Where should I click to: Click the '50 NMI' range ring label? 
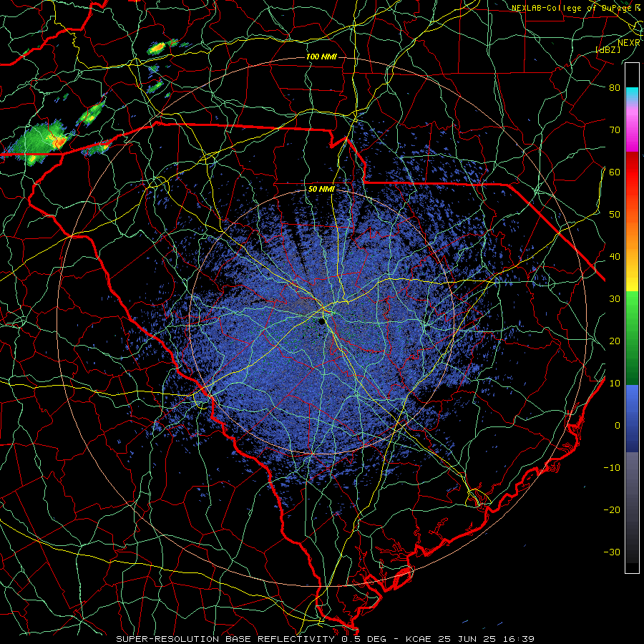pyautogui.click(x=321, y=190)
